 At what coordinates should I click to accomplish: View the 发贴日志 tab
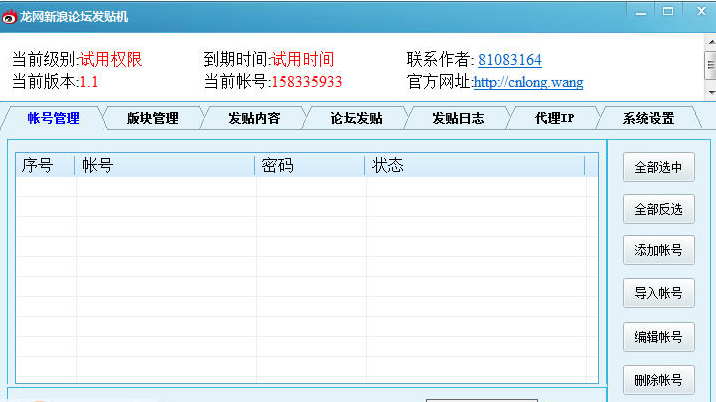pos(458,118)
